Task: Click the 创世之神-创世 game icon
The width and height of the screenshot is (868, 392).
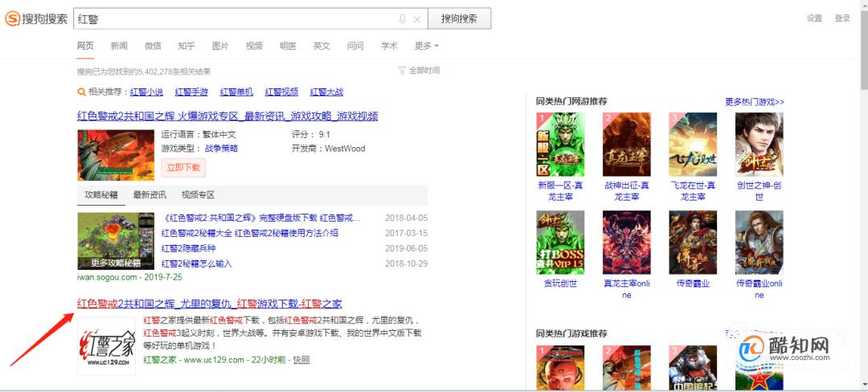Action: (759, 145)
